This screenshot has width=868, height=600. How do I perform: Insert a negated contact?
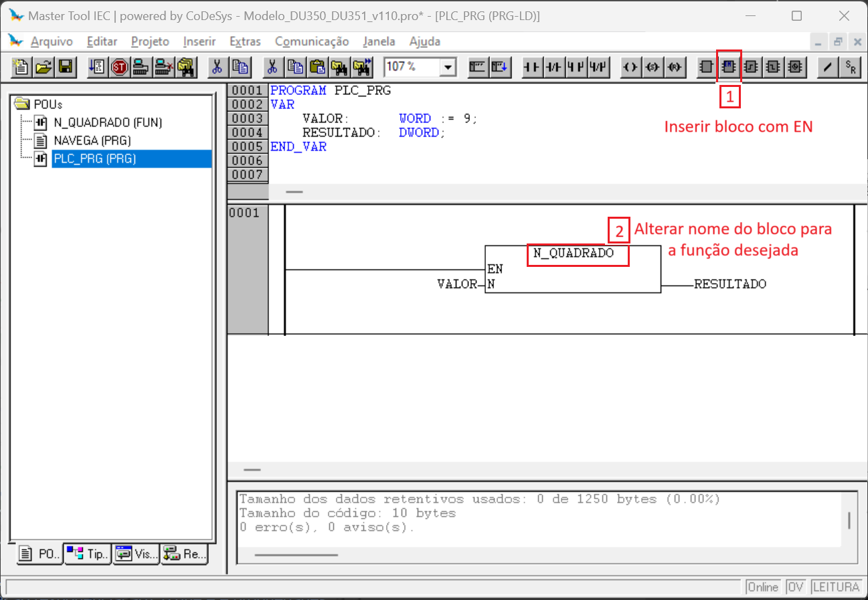(x=554, y=67)
